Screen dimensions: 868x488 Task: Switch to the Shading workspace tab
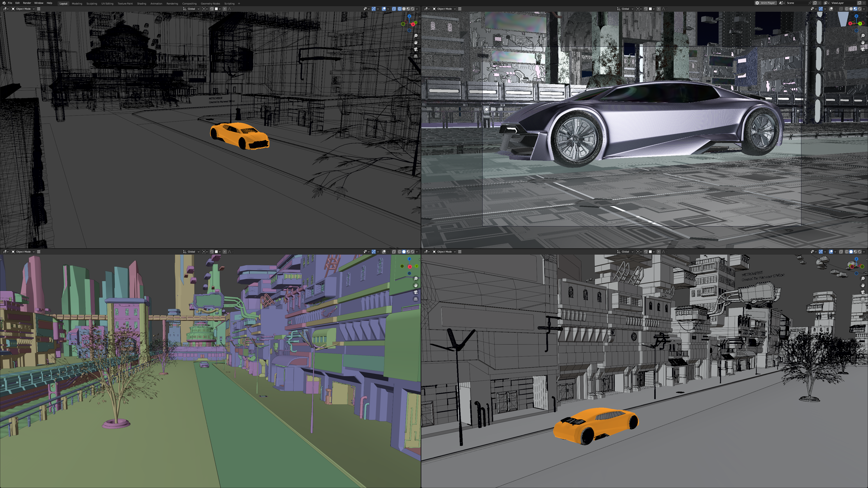coord(141,3)
